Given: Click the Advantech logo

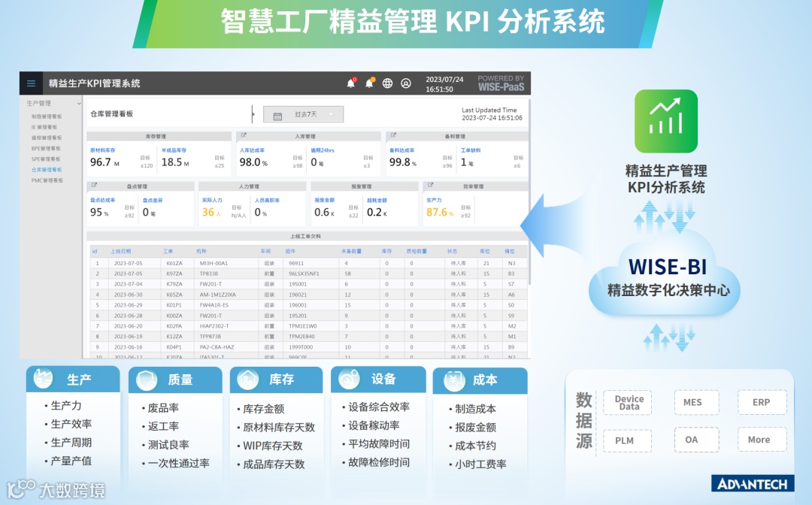Looking at the screenshot, I should (753, 484).
